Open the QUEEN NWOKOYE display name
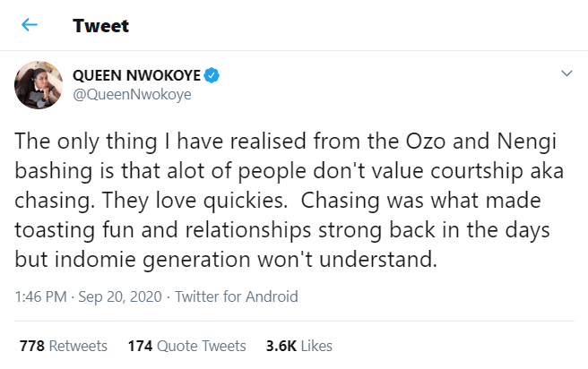 click(136, 75)
